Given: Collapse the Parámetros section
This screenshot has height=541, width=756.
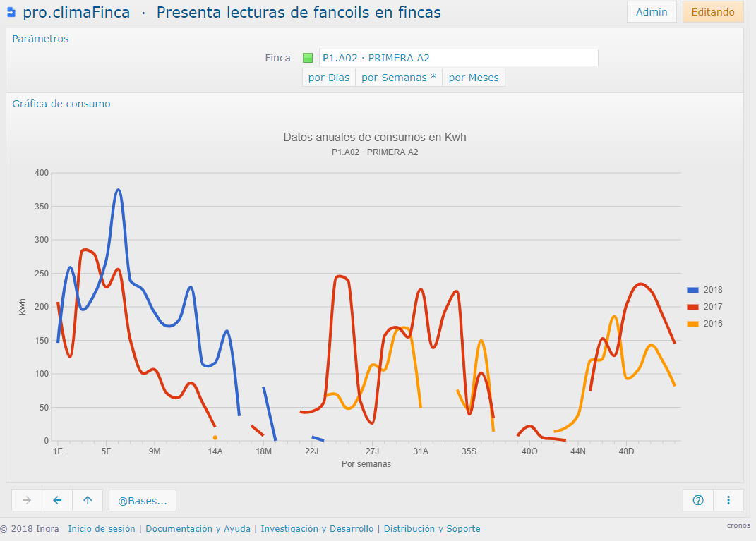Looking at the screenshot, I should pos(40,39).
